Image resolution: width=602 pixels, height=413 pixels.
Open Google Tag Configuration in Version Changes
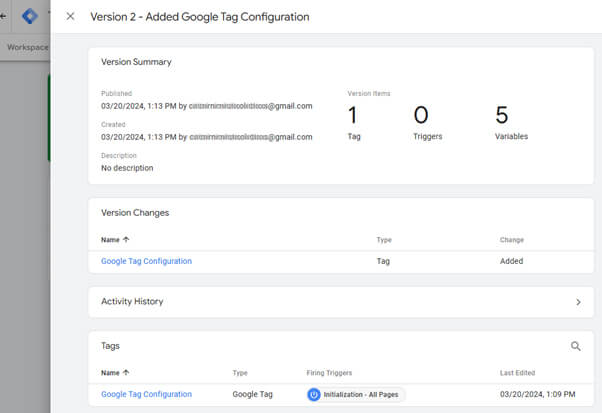pyautogui.click(x=146, y=261)
